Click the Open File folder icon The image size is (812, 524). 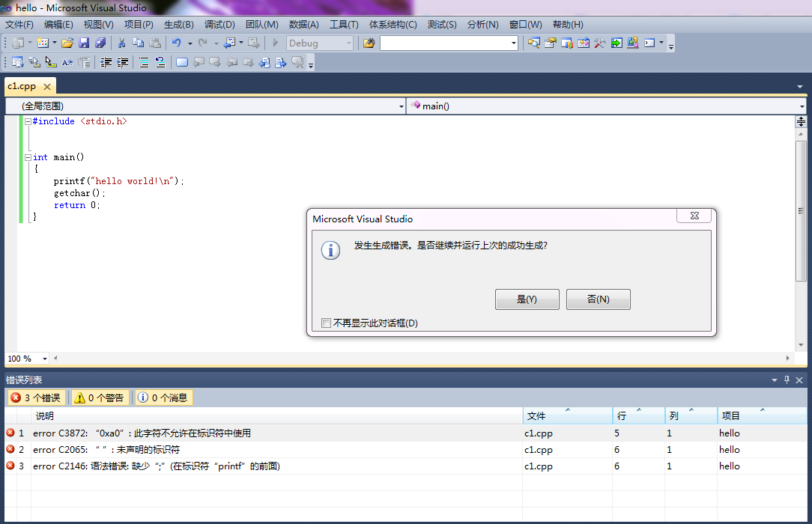tap(67, 43)
